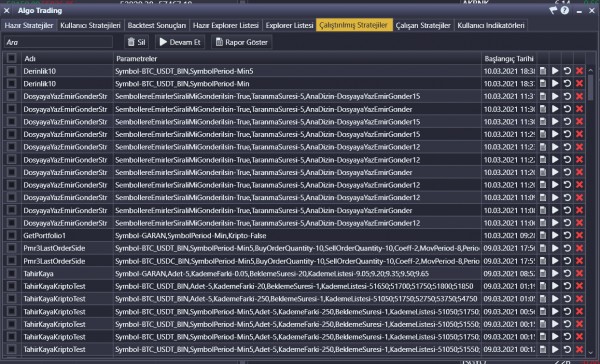Open report for TahirKayaKriptoTest KademeFarki-20 row
The image size is (600, 364).
click(x=543, y=286)
